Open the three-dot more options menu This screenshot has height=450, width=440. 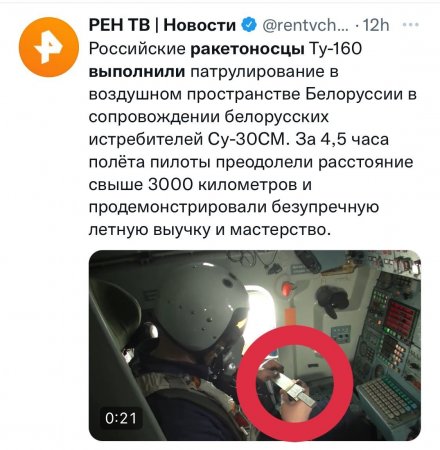410,25
